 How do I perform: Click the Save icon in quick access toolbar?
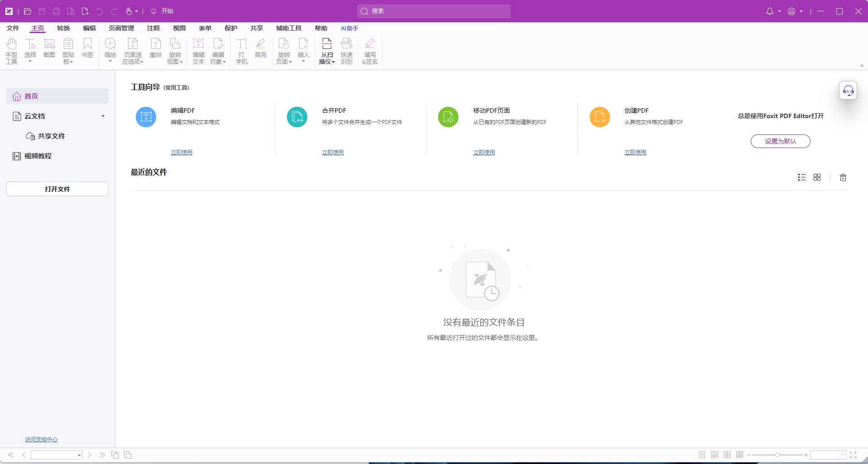point(42,11)
